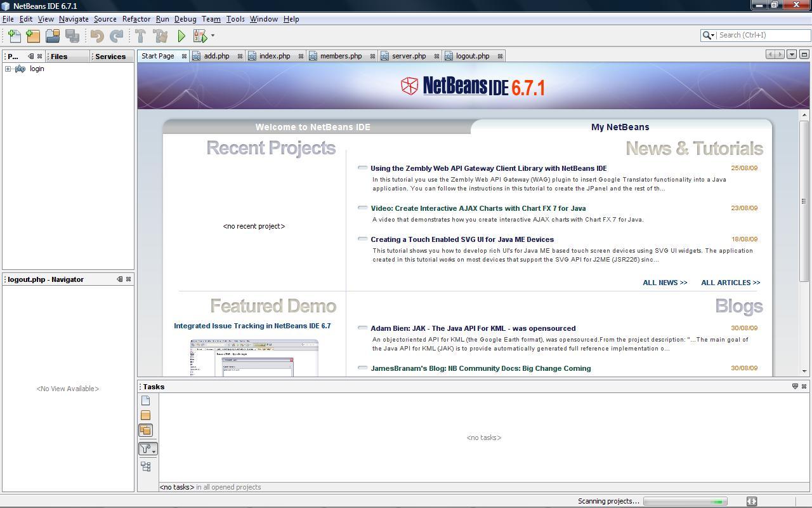Toggle the current-file scope in Tasks panel
The height and width of the screenshot is (508, 812).
click(x=146, y=400)
